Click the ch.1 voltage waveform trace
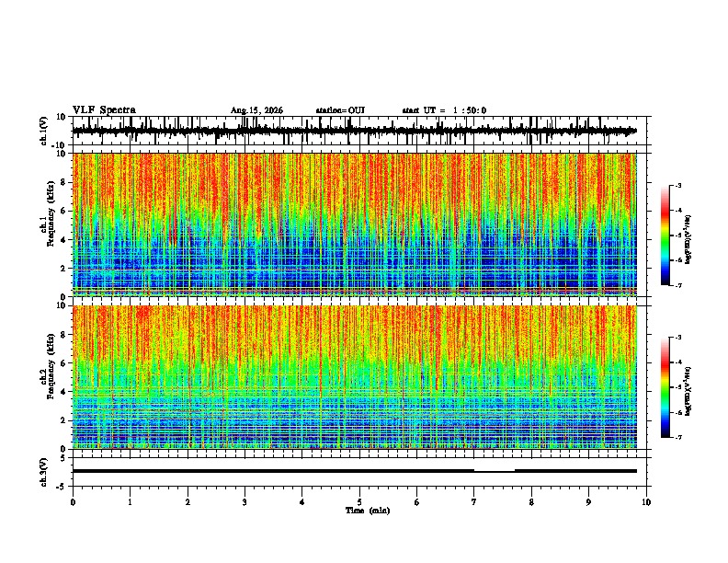 [354, 131]
